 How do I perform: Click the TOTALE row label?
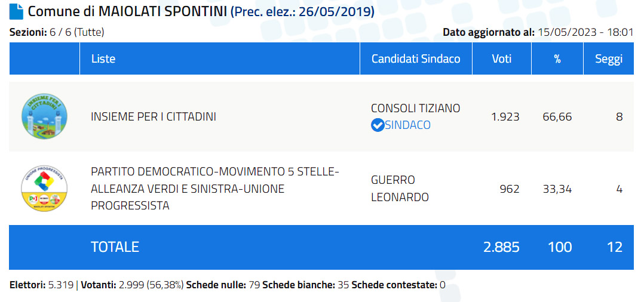point(115,247)
